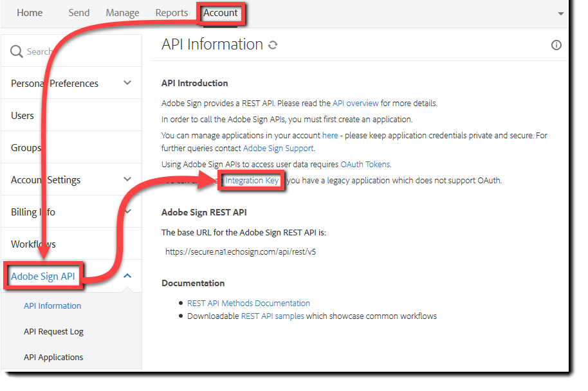Follow the API overview link

pyautogui.click(x=355, y=103)
